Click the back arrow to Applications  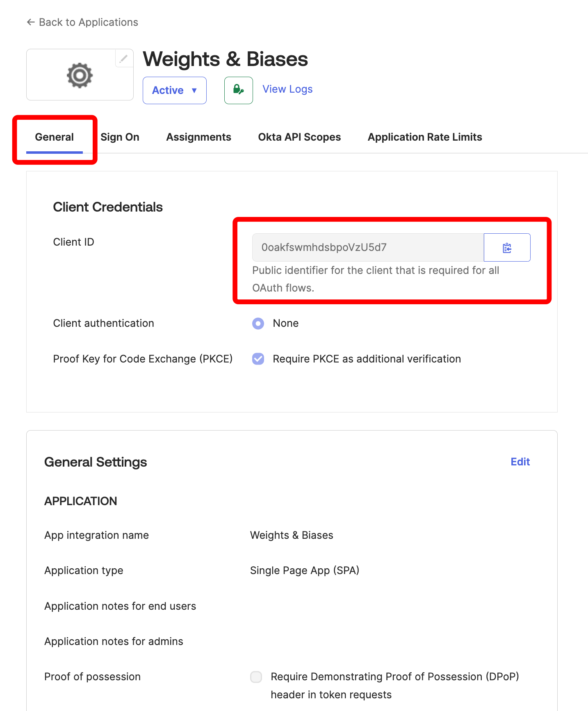[31, 22]
